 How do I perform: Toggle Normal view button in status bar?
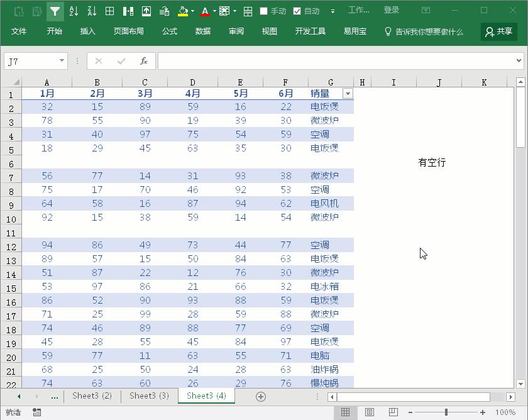tap(345, 412)
